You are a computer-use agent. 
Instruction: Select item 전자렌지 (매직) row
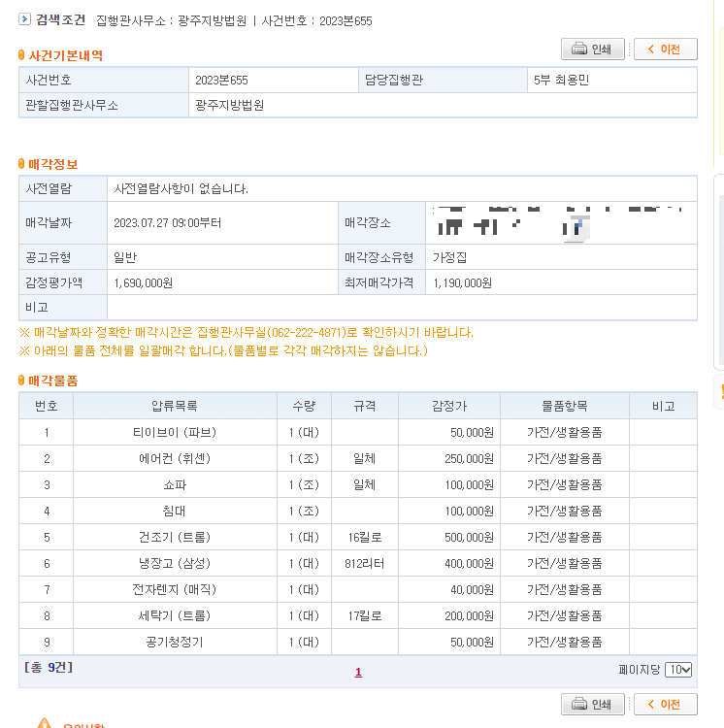pyautogui.click(x=358, y=589)
